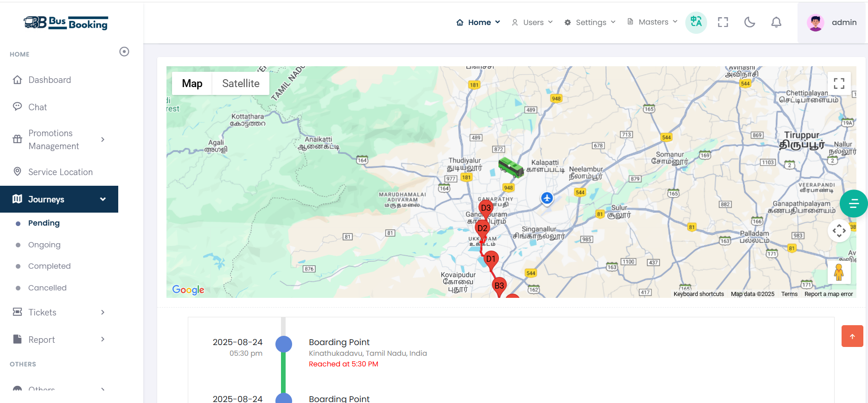Open Keyboard shortcuts link
Screen dimensions: 868x403
(x=698, y=294)
